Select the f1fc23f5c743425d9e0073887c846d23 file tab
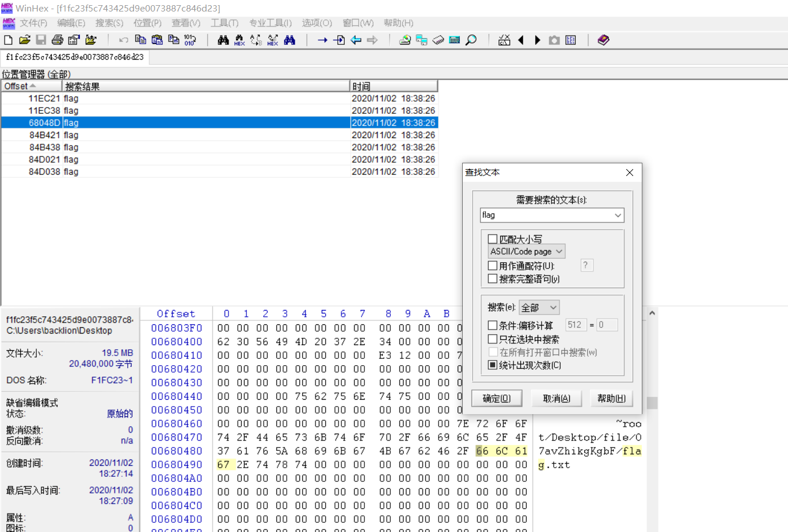Image resolution: width=788 pixels, height=532 pixels. [75, 58]
